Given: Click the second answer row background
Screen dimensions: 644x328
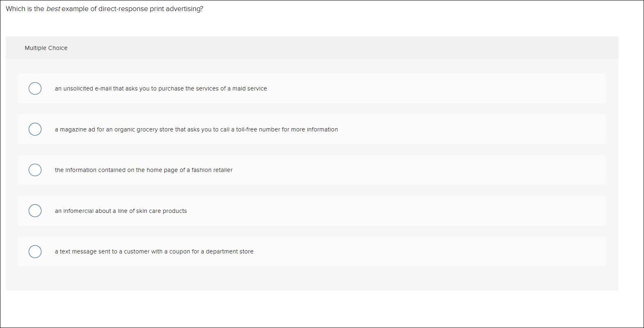Looking at the screenshot, I should 451,129.
